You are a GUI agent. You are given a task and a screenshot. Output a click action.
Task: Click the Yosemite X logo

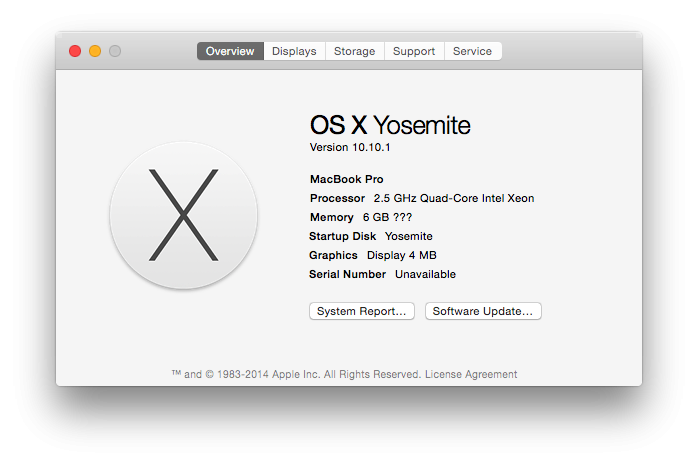tap(183, 215)
